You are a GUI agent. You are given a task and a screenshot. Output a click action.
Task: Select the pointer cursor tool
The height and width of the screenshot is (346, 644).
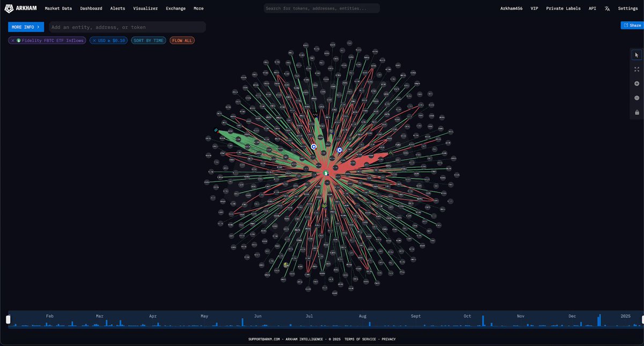(x=636, y=55)
